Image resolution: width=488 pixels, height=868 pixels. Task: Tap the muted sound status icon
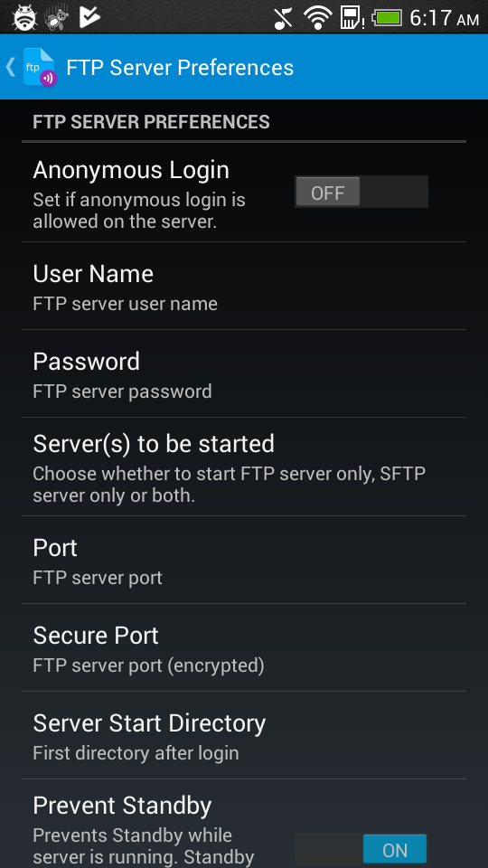[x=284, y=18]
